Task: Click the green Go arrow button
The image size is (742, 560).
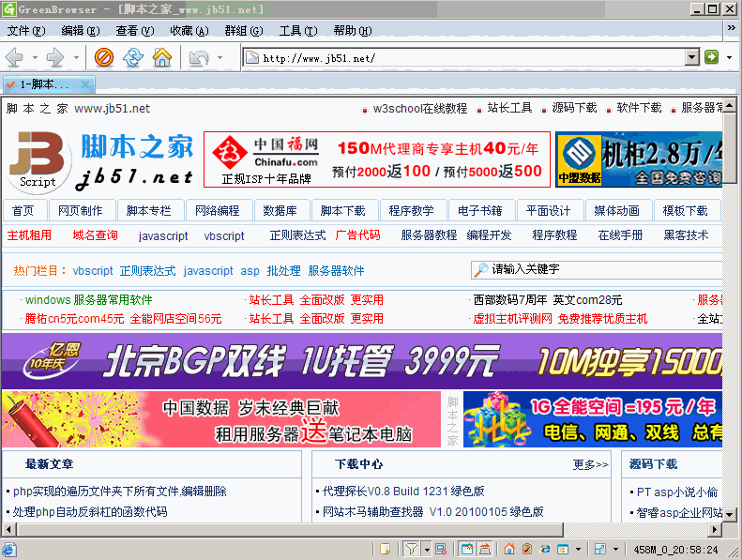Action: [x=711, y=57]
